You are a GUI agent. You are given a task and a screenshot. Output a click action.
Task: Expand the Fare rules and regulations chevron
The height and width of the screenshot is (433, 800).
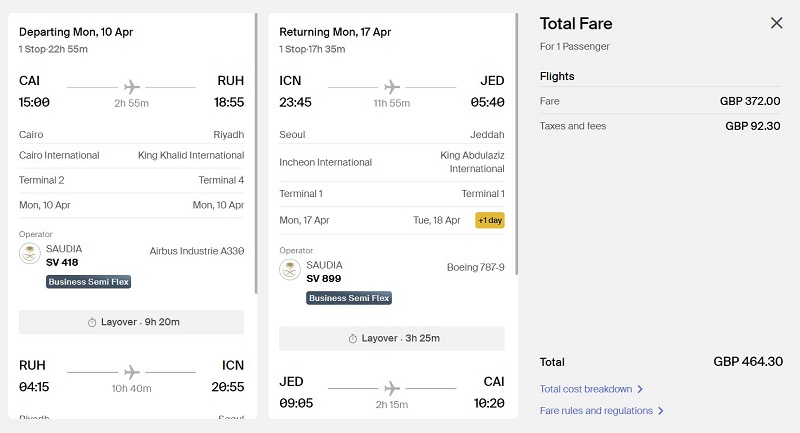click(x=661, y=411)
